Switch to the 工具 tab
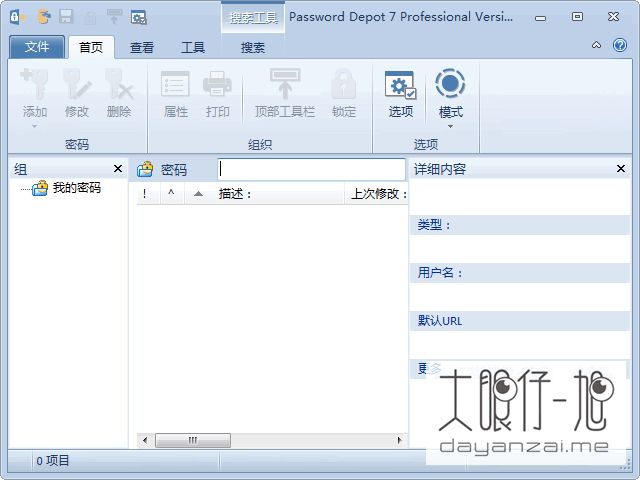This screenshot has width=640, height=480. (x=193, y=48)
